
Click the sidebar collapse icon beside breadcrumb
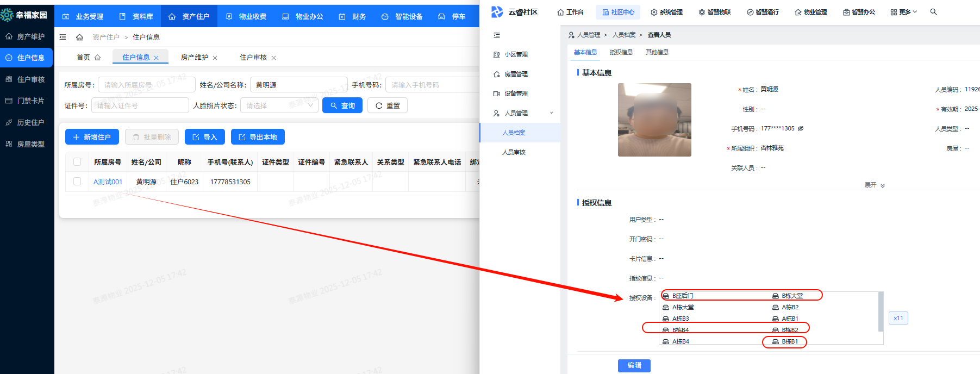tap(63, 37)
